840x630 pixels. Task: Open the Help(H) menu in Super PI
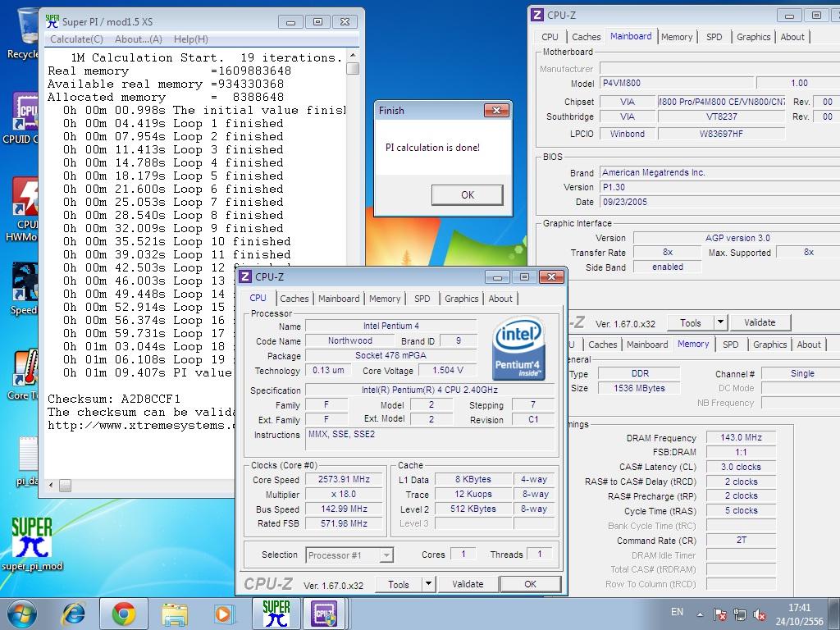coord(190,39)
